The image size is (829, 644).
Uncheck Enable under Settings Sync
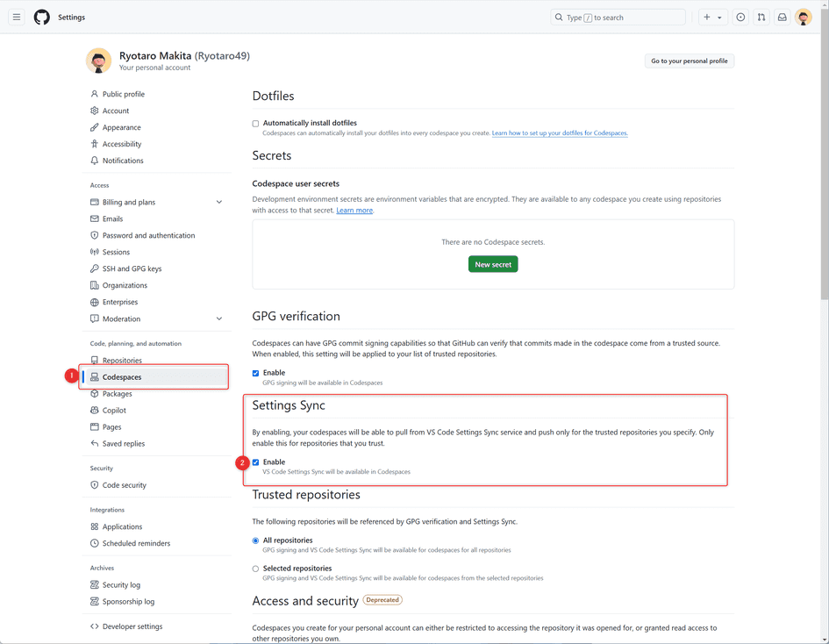point(255,462)
